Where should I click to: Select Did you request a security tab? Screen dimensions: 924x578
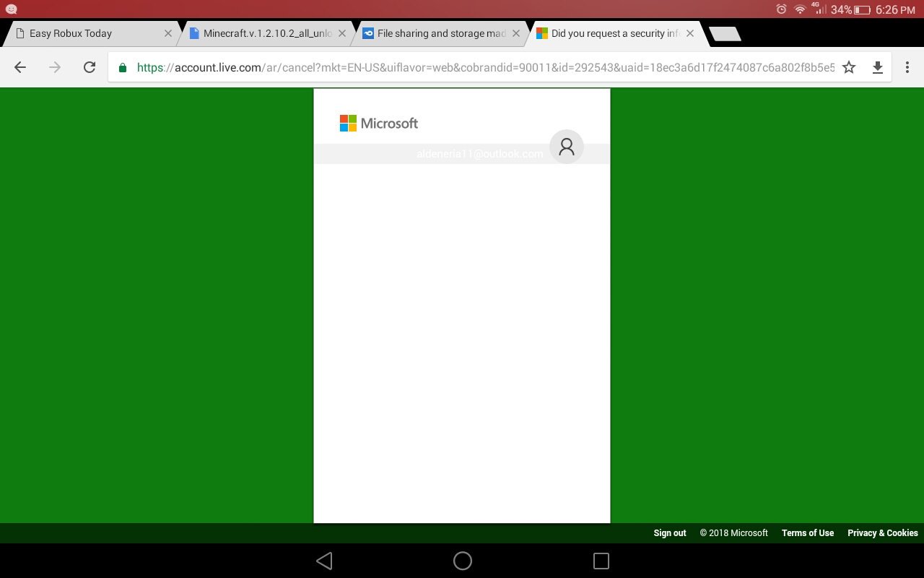pyautogui.click(x=614, y=33)
